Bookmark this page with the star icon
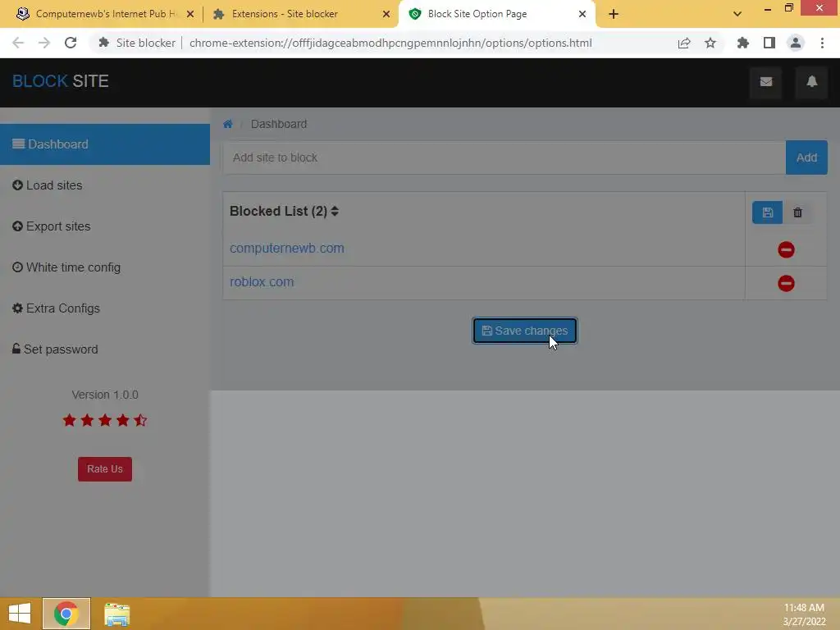The image size is (840, 630). coord(710,43)
